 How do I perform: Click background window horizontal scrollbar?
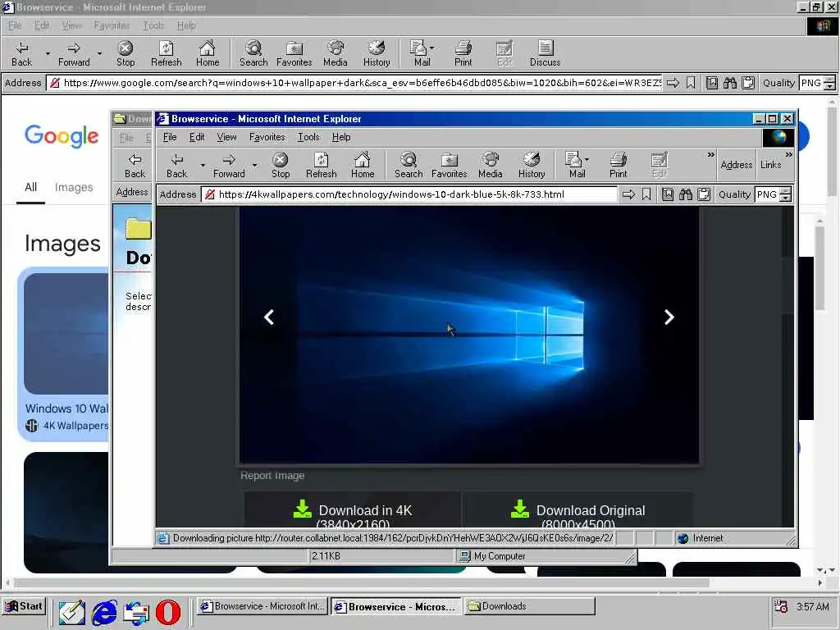(362, 582)
